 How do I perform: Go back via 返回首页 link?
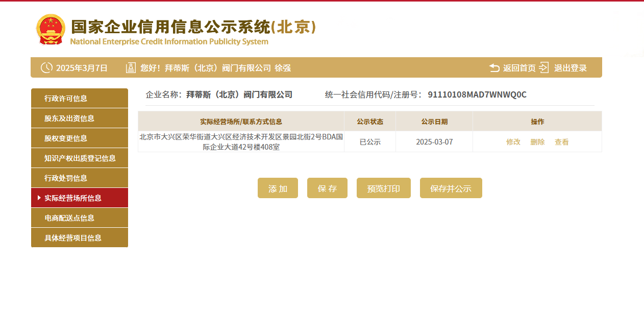pos(519,68)
